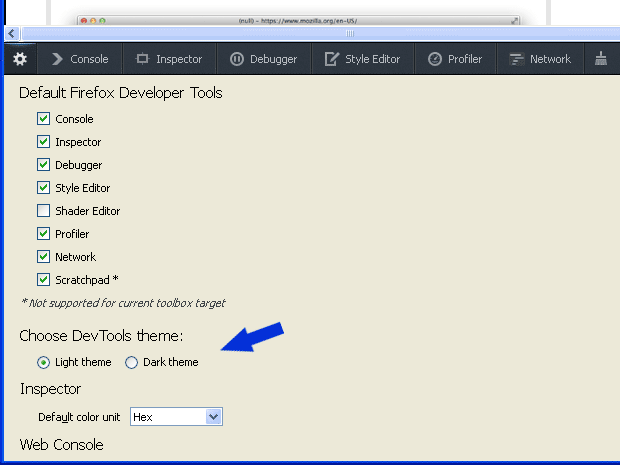Toggle the Scratchpad checkbox
Screen dimensions: 620x465
point(43,280)
